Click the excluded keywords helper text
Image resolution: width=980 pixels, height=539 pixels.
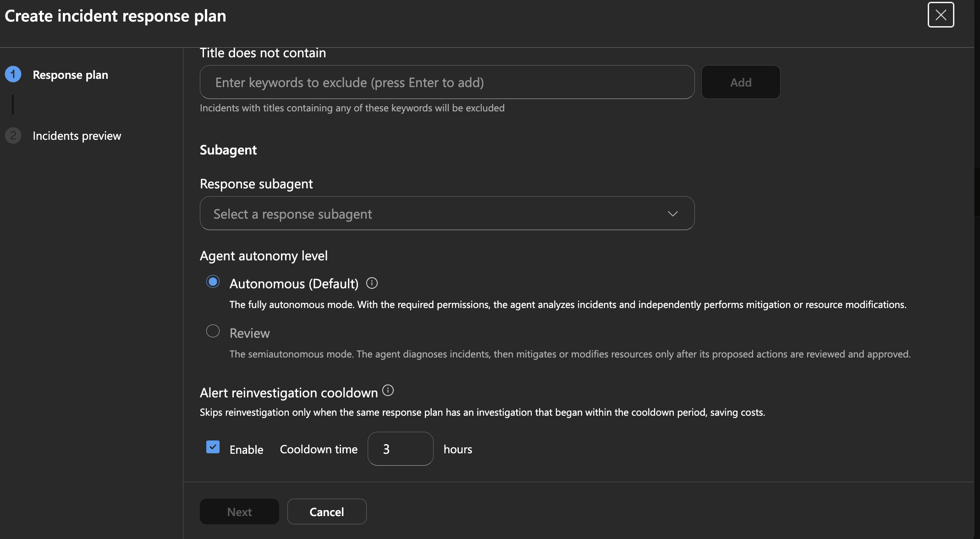coord(352,108)
